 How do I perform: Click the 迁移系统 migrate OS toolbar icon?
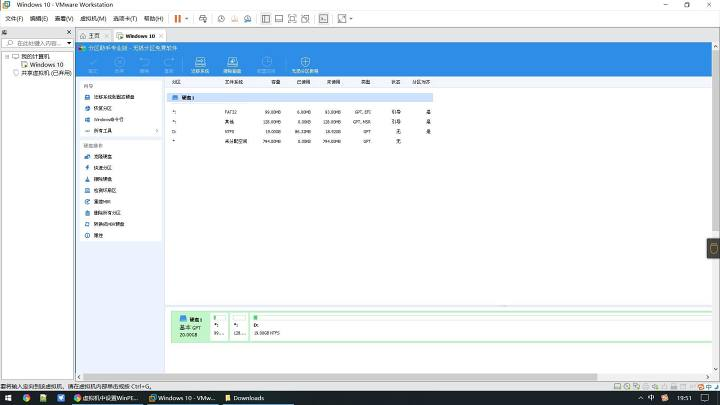(x=200, y=65)
